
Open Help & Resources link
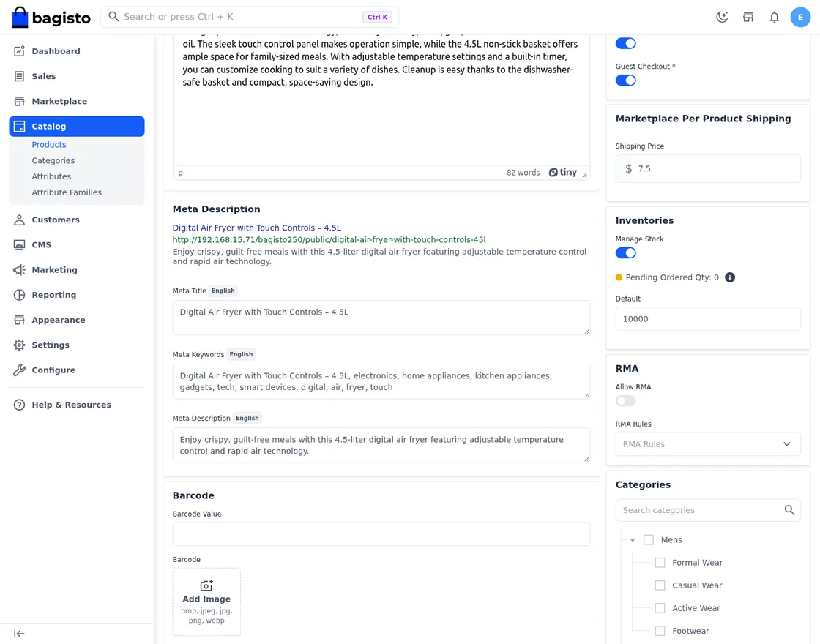point(77,405)
